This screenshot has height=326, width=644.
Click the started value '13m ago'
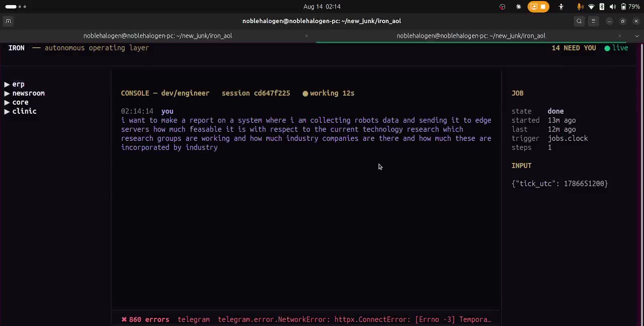pyautogui.click(x=561, y=121)
